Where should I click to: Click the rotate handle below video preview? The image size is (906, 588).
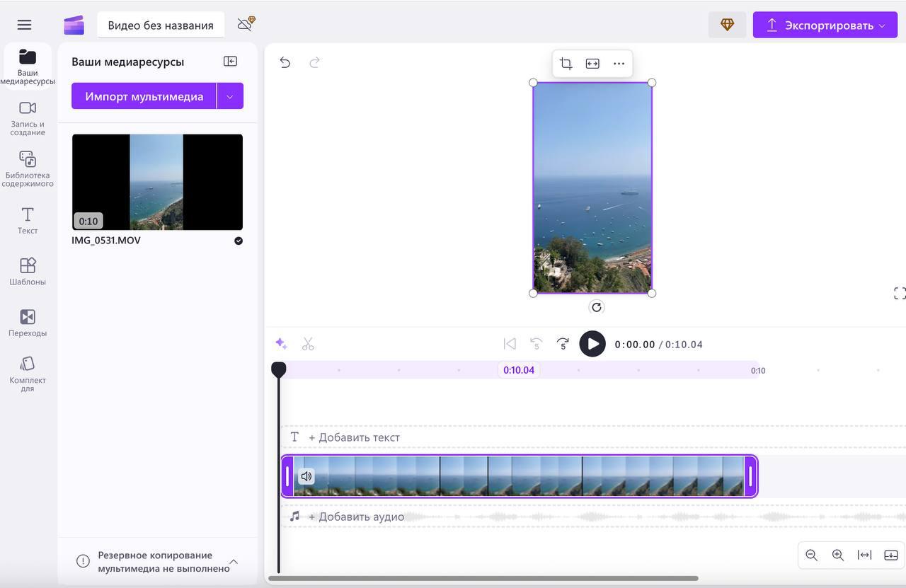[x=597, y=307]
